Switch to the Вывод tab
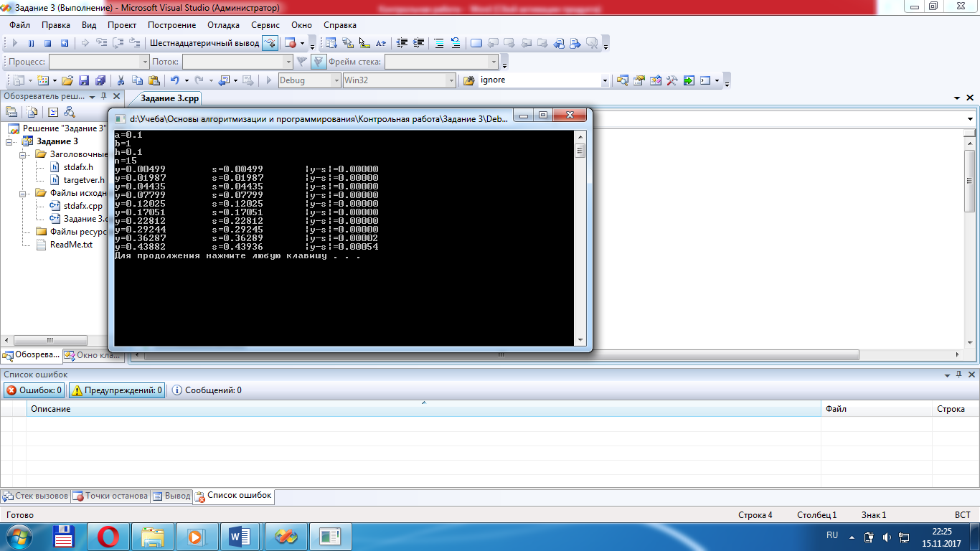980x551 pixels. point(171,496)
